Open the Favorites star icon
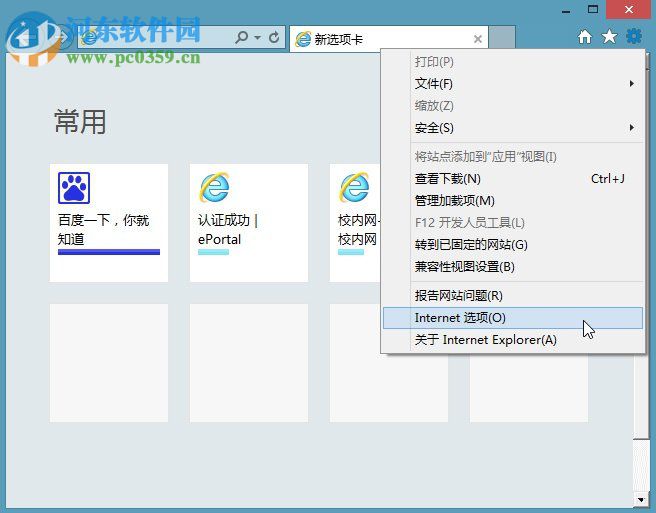 pyautogui.click(x=609, y=37)
